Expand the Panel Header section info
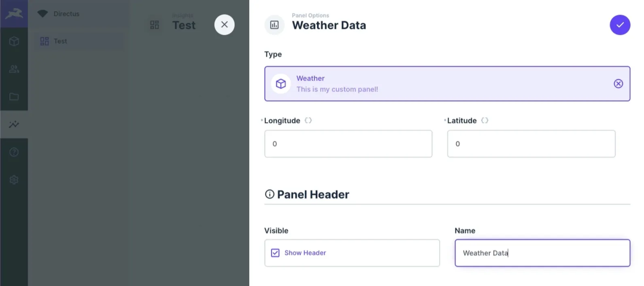644x286 pixels. point(269,194)
